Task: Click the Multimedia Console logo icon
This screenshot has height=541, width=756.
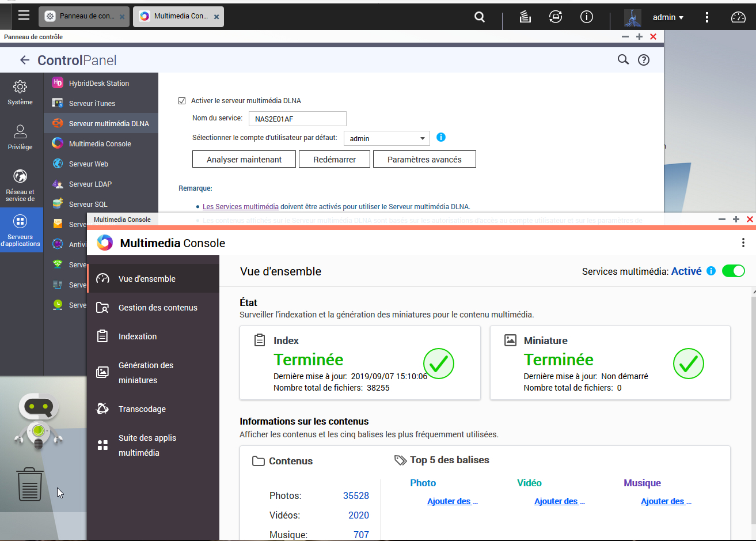Action: point(105,243)
